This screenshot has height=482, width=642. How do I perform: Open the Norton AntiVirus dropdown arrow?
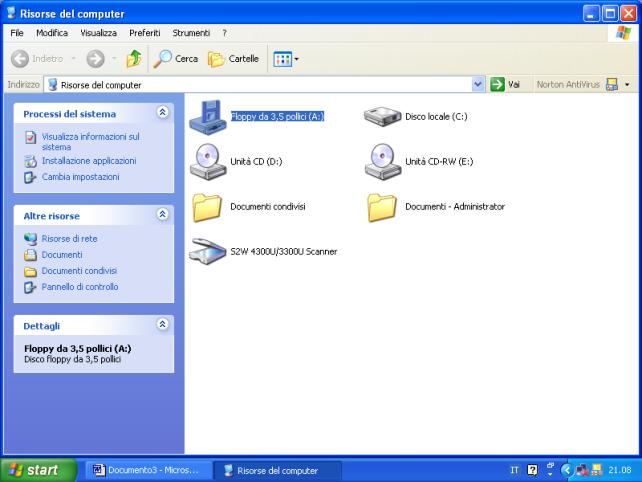627,85
